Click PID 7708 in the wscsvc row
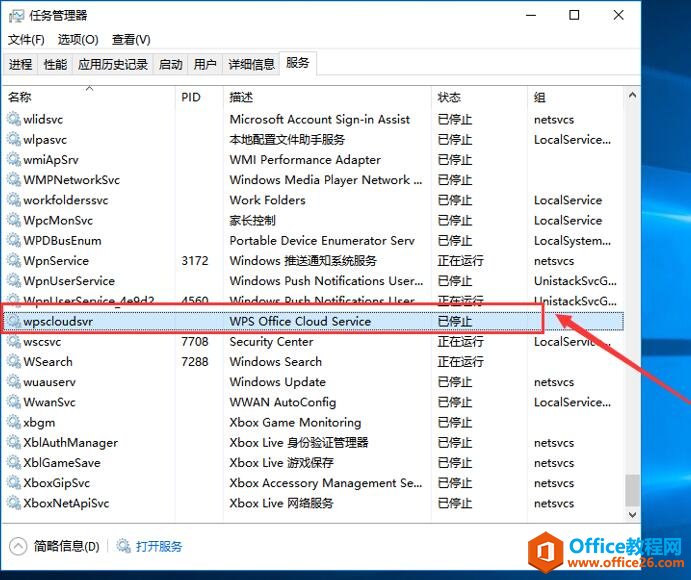The height and width of the screenshot is (580, 691). pyautogui.click(x=195, y=342)
